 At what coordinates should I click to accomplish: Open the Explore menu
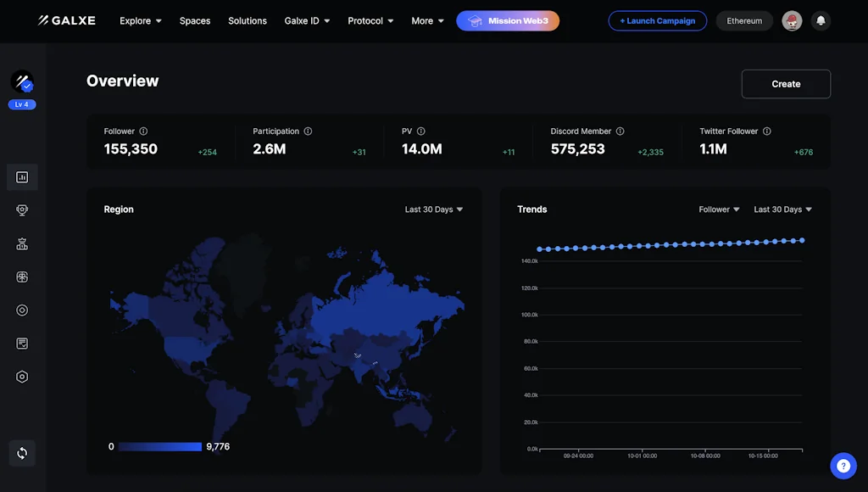click(x=140, y=21)
